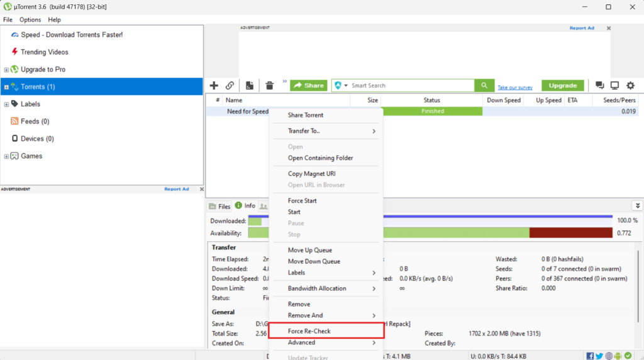Screen dimensions: 644x360
Task: Open the Transfer To submenu
Action: [326, 131]
